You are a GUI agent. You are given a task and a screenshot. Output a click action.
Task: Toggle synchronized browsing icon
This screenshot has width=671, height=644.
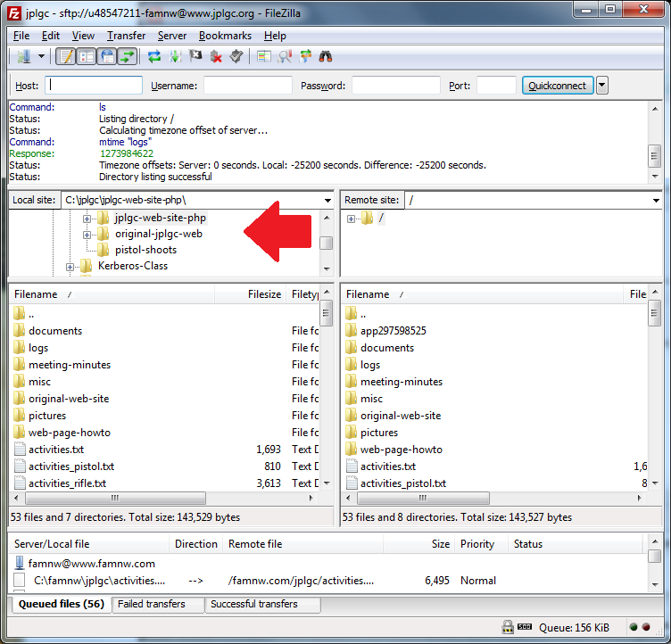305,57
